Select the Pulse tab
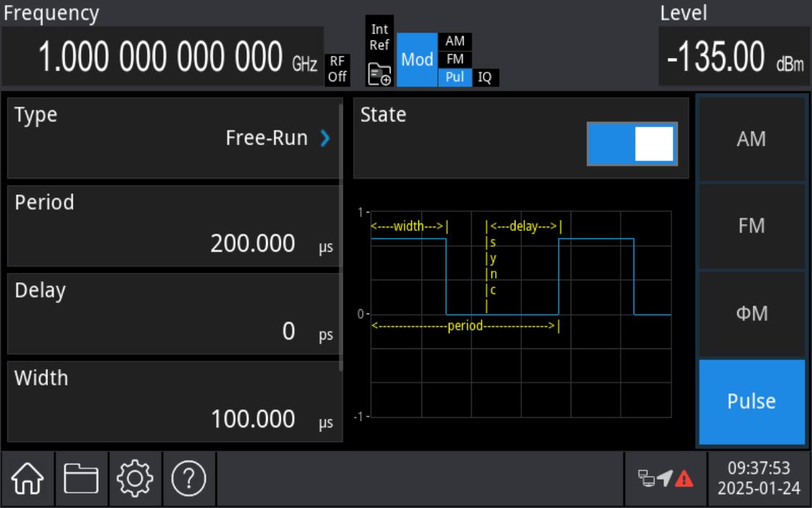The image size is (812, 508). (753, 401)
